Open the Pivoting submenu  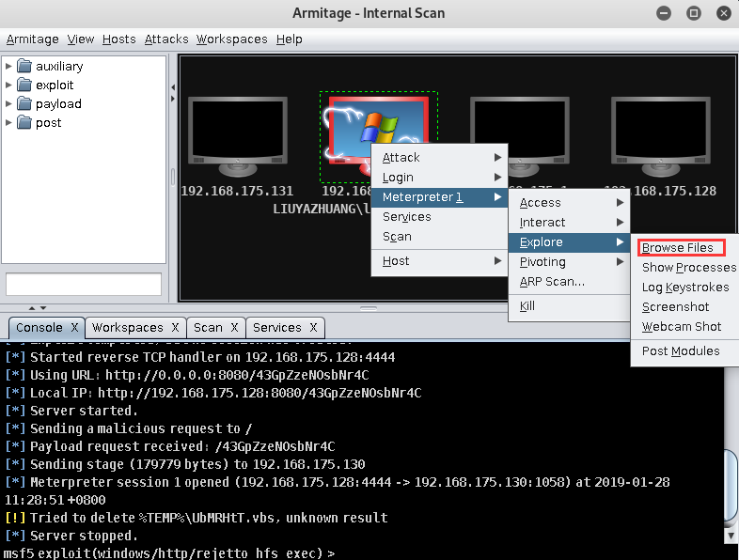[x=570, y=262]
